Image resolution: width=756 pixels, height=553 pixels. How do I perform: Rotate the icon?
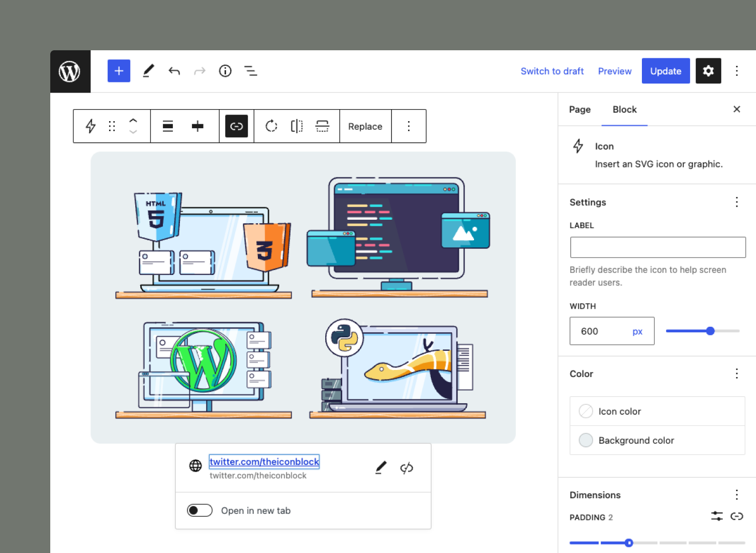pyautogui.click(x=271, y=126)
